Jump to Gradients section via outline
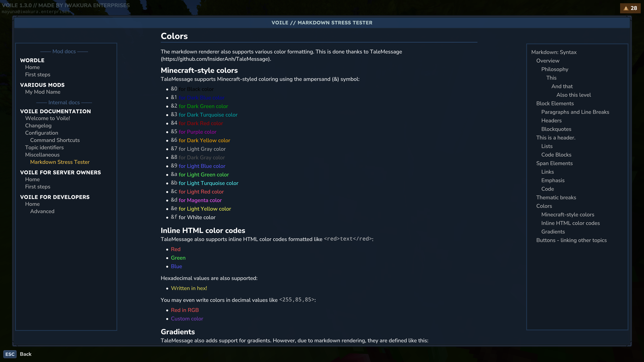Viewport: 644px width, 362px height. [553, 232]
